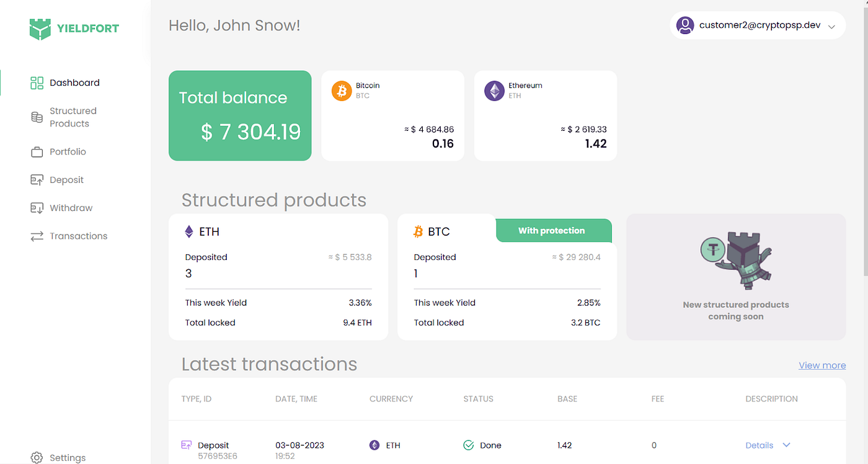
Task: Click the ETH currency icon in transaction row
Action: tap(374, 445)
